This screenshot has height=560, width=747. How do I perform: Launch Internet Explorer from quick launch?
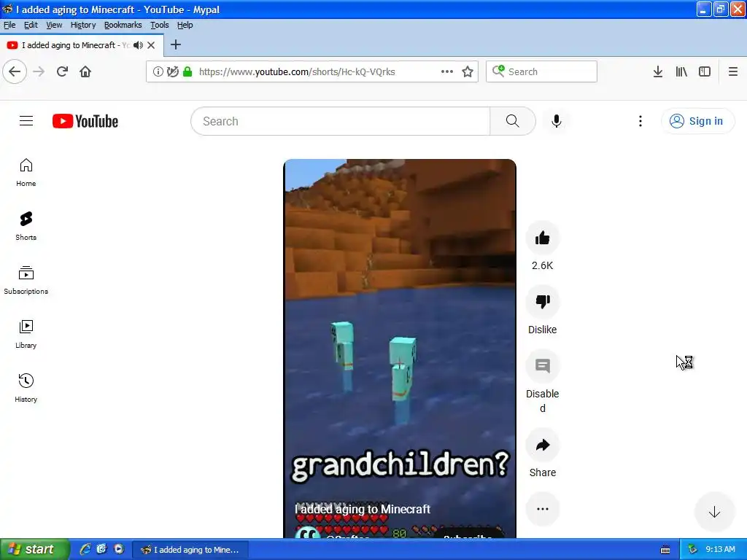coord(85,549)
